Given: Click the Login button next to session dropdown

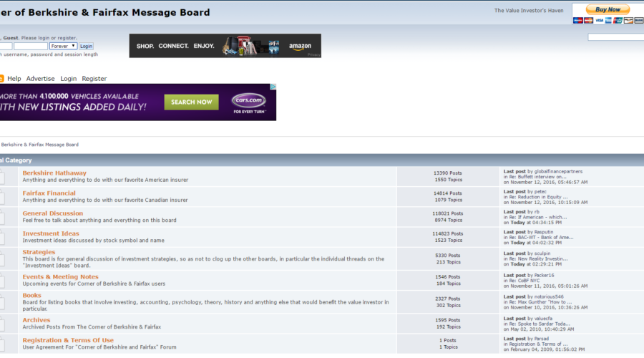Looking at the screenshot, I should (86, 46).
